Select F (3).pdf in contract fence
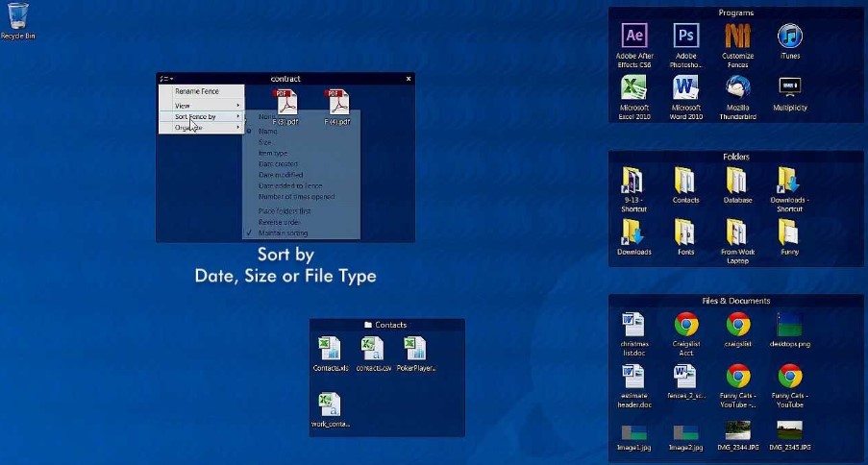Viewport: 868px width, 465px height. (x=286, y=103)
